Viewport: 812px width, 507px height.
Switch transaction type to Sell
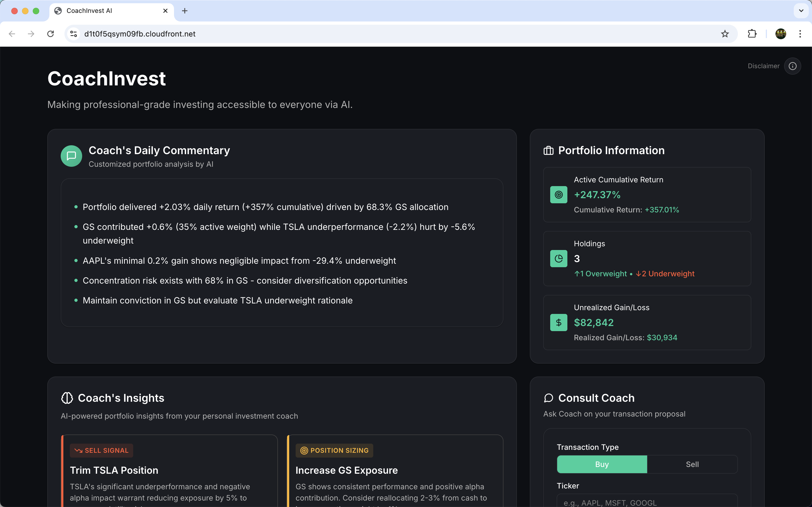[692, 464]
